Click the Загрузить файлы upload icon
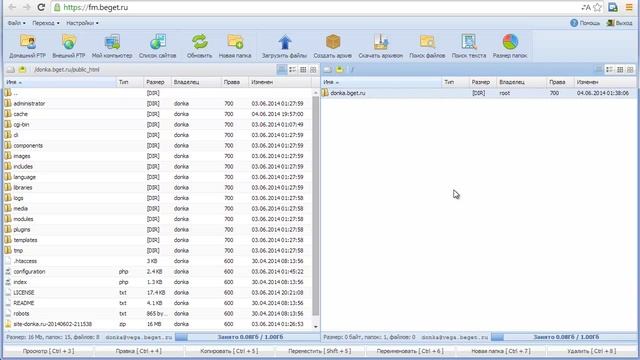The image size is (640, 360). [x=284, y=42]
